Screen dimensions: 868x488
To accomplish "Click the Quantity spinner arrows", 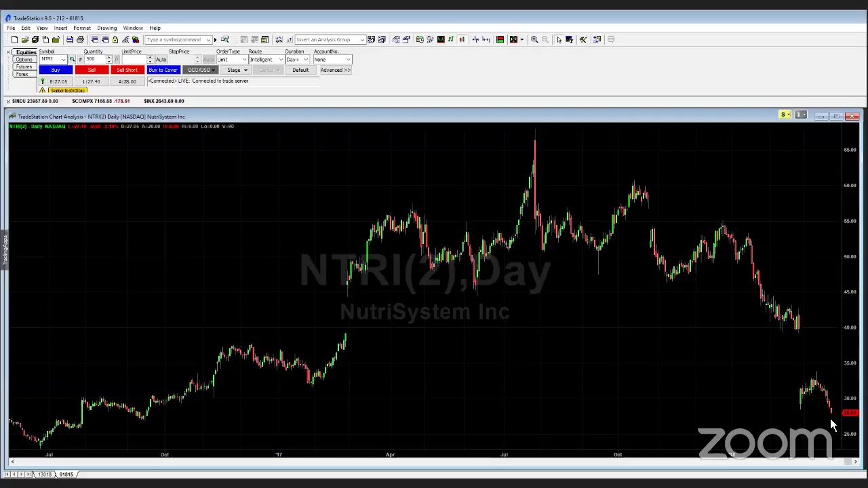I will (x=108, y=59).
